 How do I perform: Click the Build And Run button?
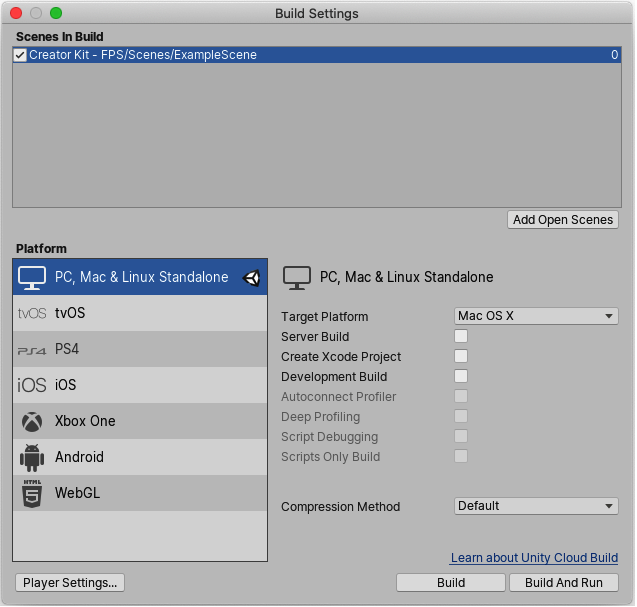(564, 583)
